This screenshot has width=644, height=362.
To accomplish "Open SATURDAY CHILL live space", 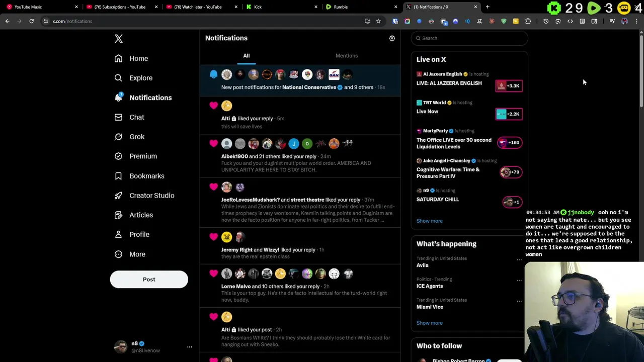I will pos(438,199).
